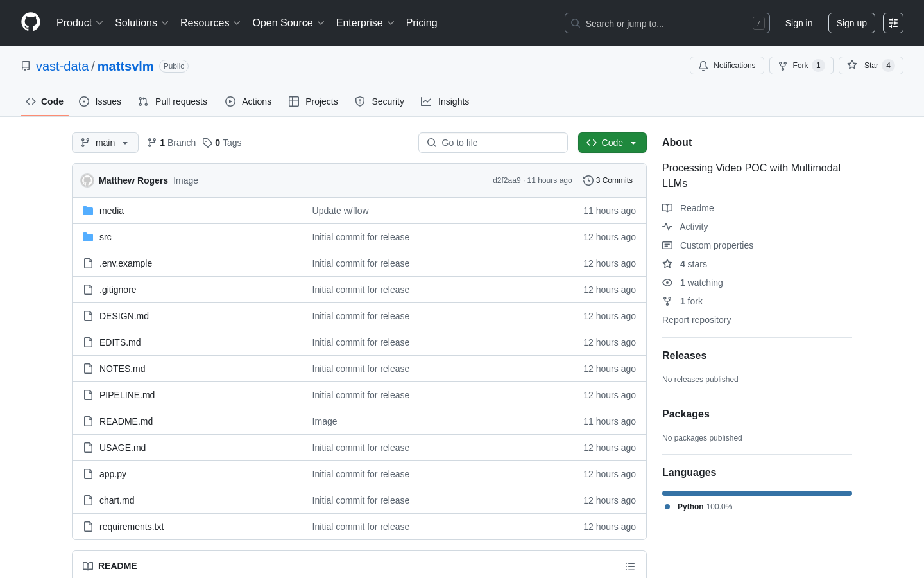This screenshot has width=924, height=578.
Task: Click the star icon in Star button
Action: pyautogui.click(x=852, y=65)
